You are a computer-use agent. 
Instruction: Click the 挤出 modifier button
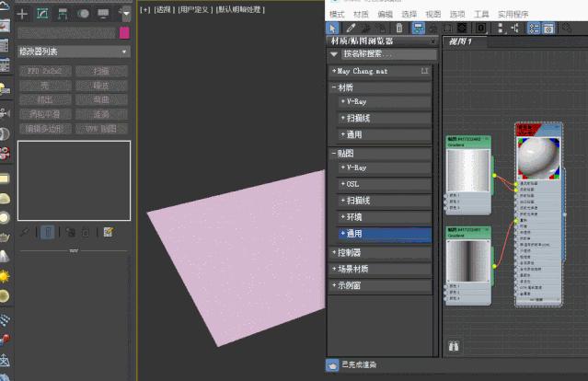45,99
